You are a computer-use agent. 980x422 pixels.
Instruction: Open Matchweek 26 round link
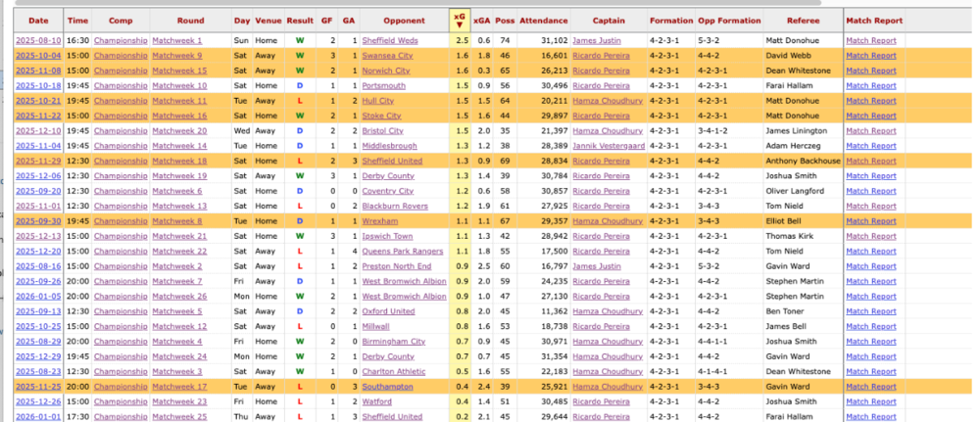click(179, 297)
